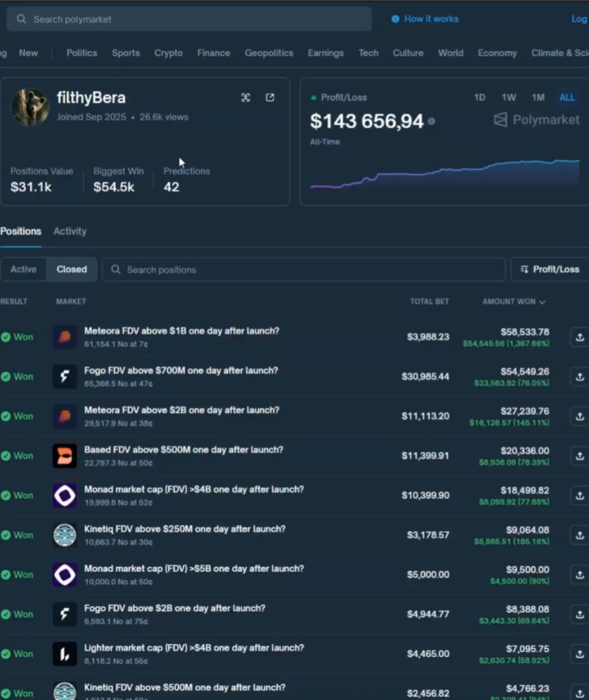Screen dimensions: 589x700
Task: Switch to Active positions toggle
Action: (24, 269)
